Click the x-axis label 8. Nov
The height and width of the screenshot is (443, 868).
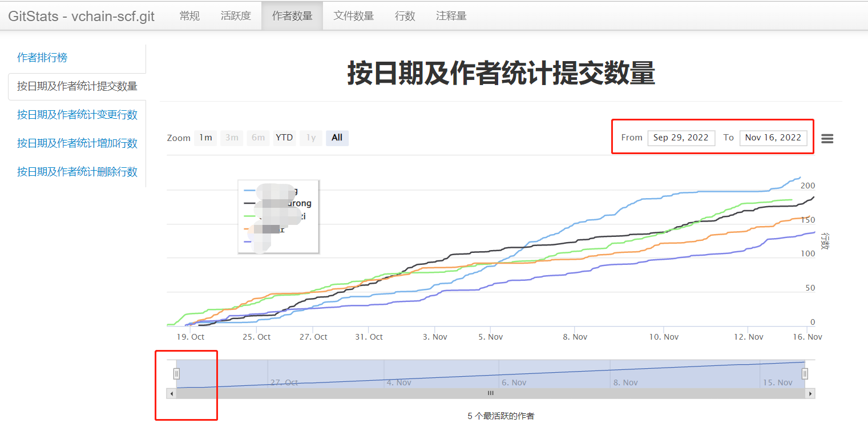[575, 337]
